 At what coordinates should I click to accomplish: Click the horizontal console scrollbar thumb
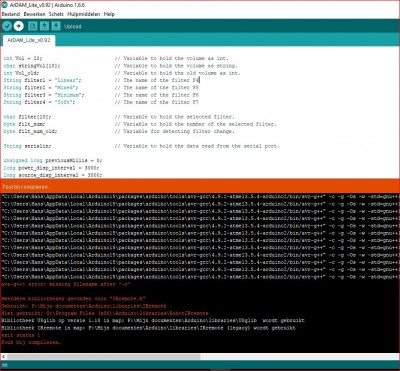pyautogui.click(x=104, y=357)
